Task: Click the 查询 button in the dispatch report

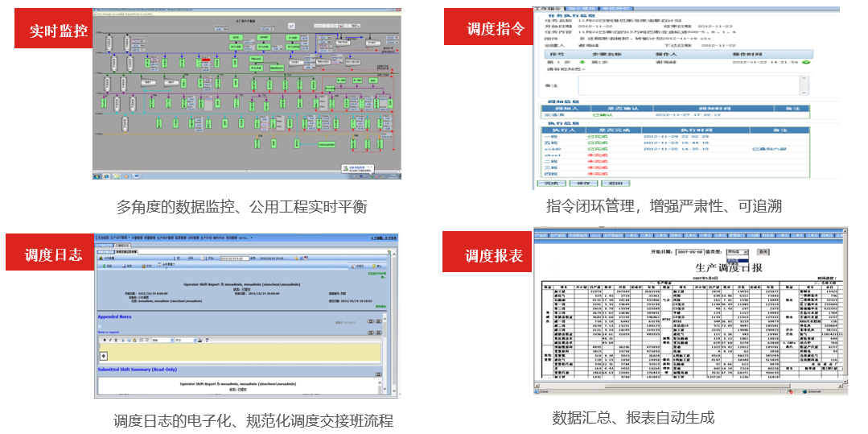Action: pos(763,251)
